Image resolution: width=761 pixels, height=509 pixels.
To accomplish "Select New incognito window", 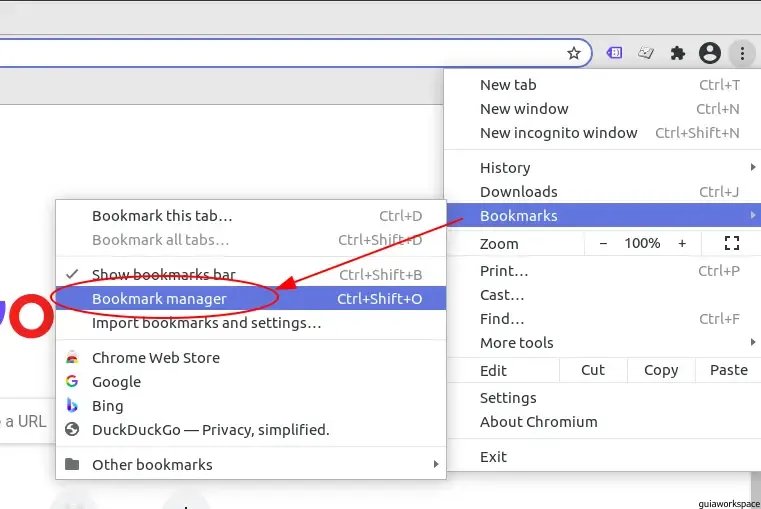I will tap(603, 132).
